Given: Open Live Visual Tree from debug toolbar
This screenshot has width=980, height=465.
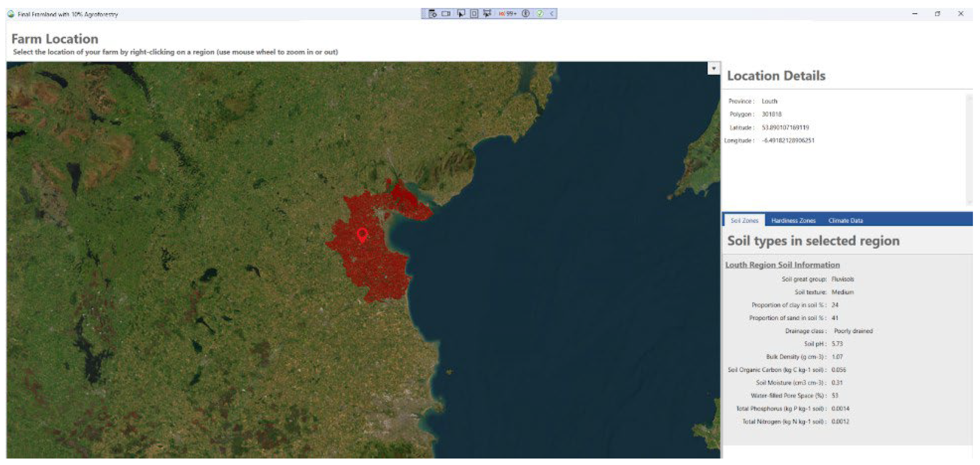Looking at the screenshot, I should tap(433, 14).
